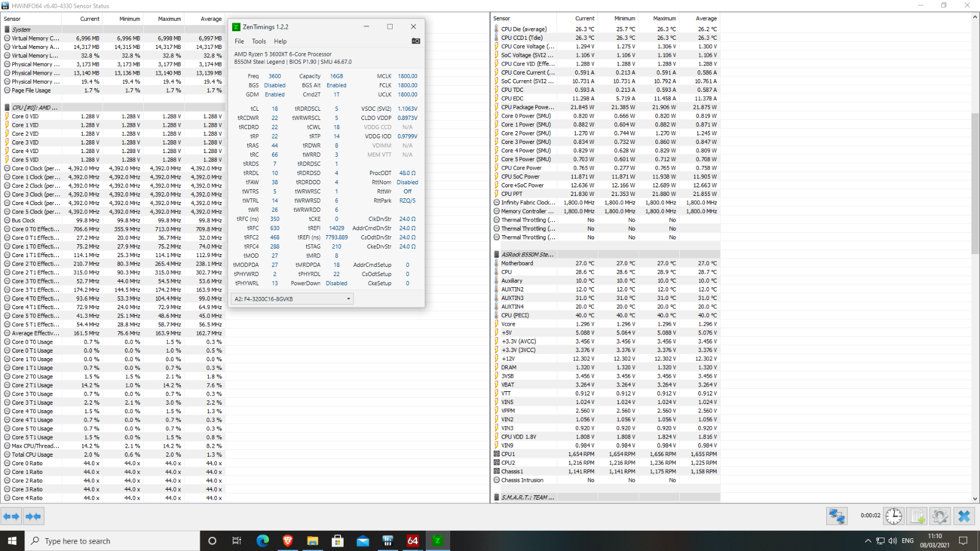Click the CPU1 fan sensor icon
The image size is (980, 551).
(497, 454)
